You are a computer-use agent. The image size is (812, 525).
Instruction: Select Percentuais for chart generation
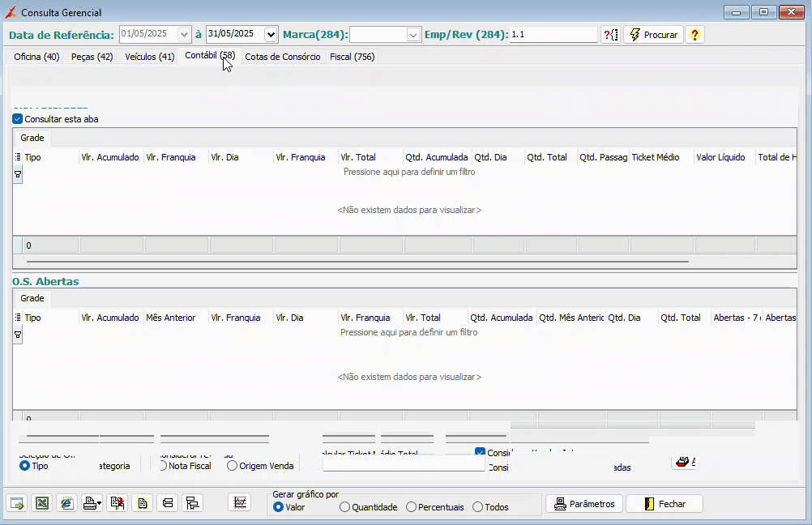[411, 507]
